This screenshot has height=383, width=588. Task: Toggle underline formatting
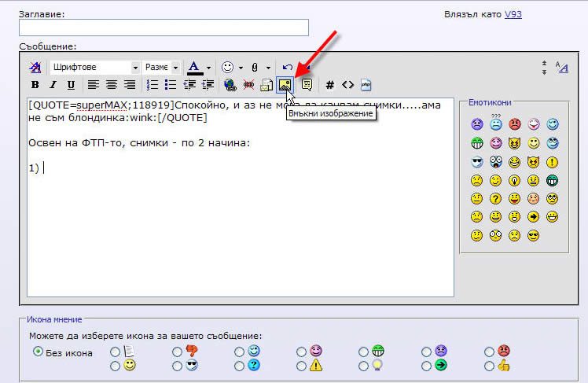tap(71, 85)
